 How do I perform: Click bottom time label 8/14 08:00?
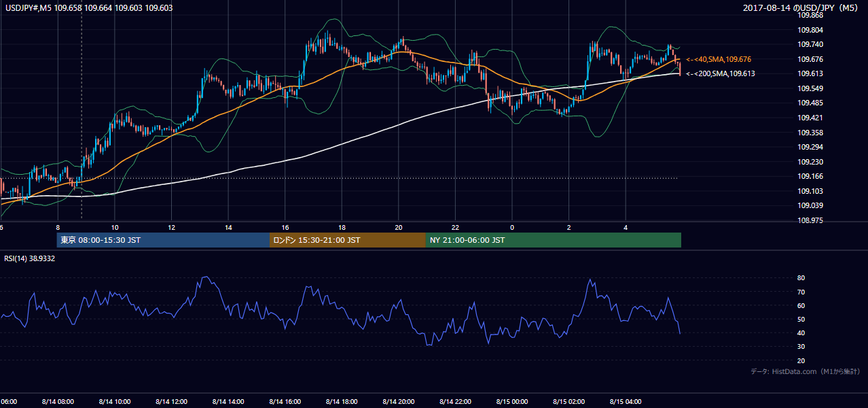click(x=58, y=402)
